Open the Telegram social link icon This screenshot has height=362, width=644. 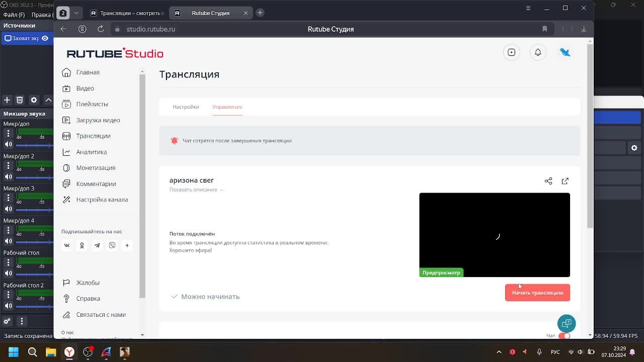(x=97, y=245)
